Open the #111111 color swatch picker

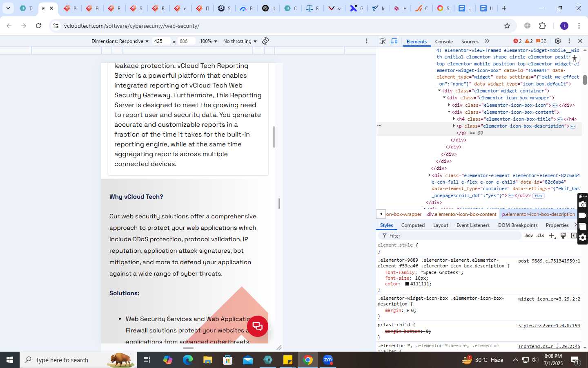pos(407,284)
